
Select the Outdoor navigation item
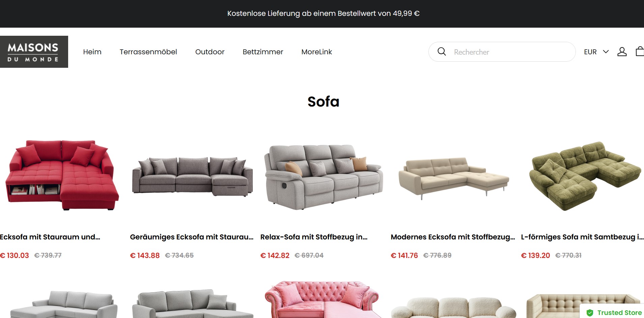tap(210, 52)
